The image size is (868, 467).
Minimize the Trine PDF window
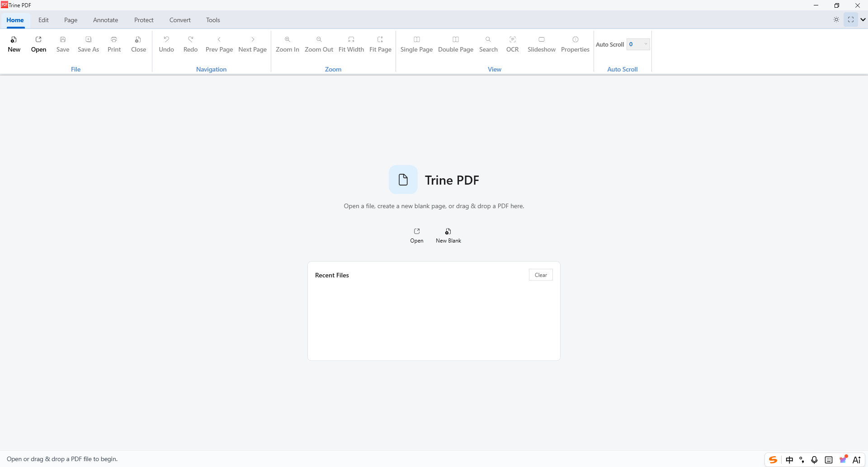point(816,5)
